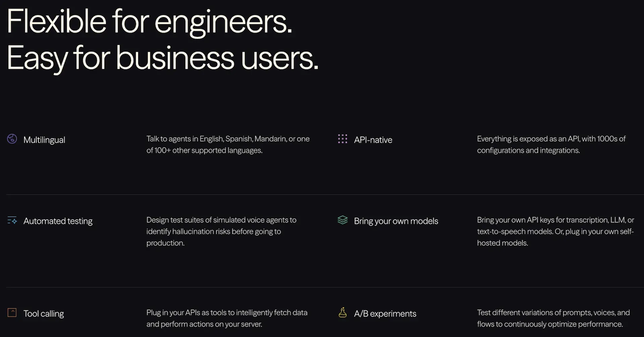The width and height of the screenshot is (644, 337).
Task: Click the Flexible for engineers heading
Action: pyautogui.click(x=150, y=21)
